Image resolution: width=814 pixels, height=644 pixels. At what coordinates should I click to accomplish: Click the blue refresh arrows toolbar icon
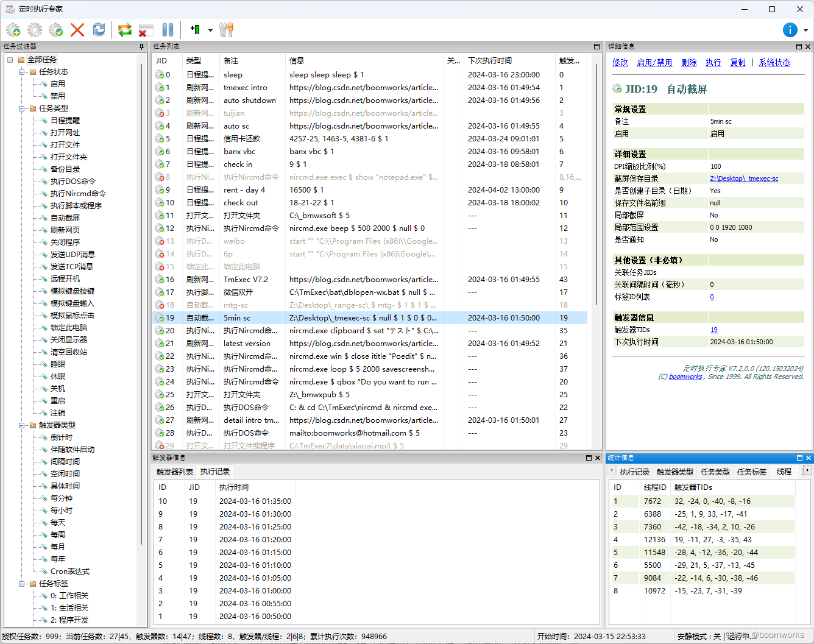[99, 30]
